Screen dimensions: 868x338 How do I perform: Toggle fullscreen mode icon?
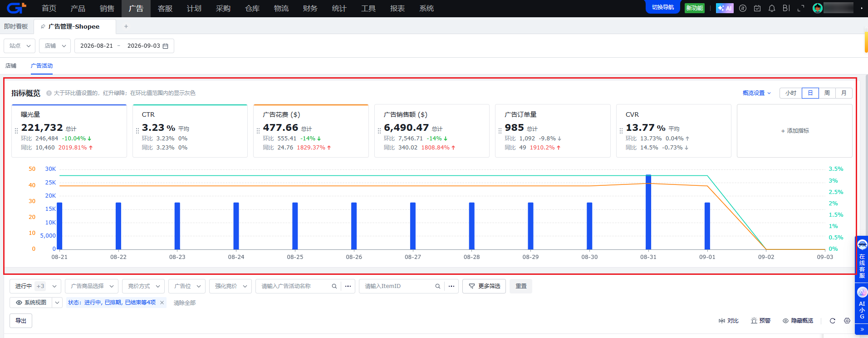click(x=801, y=8)
